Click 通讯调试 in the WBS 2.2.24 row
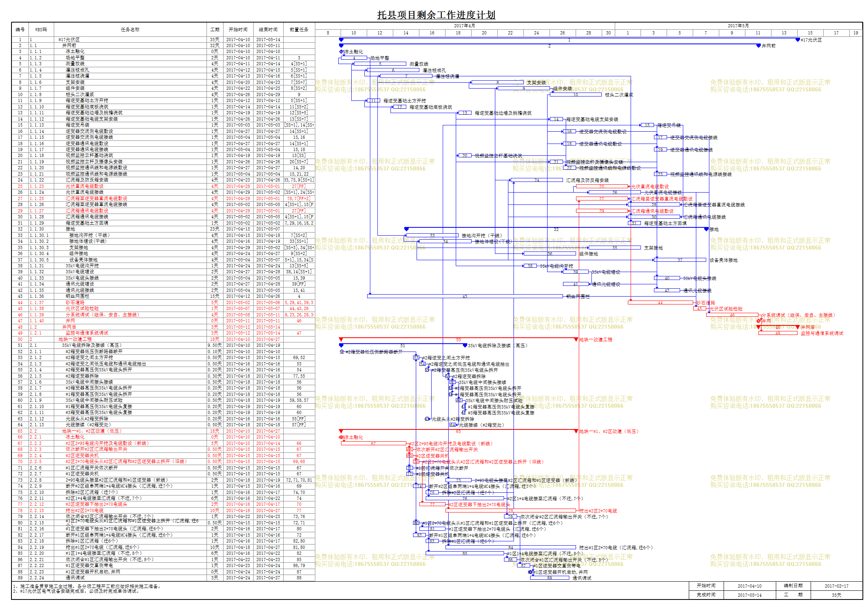This screenshot has height=607, width=868. pos(75,578)
